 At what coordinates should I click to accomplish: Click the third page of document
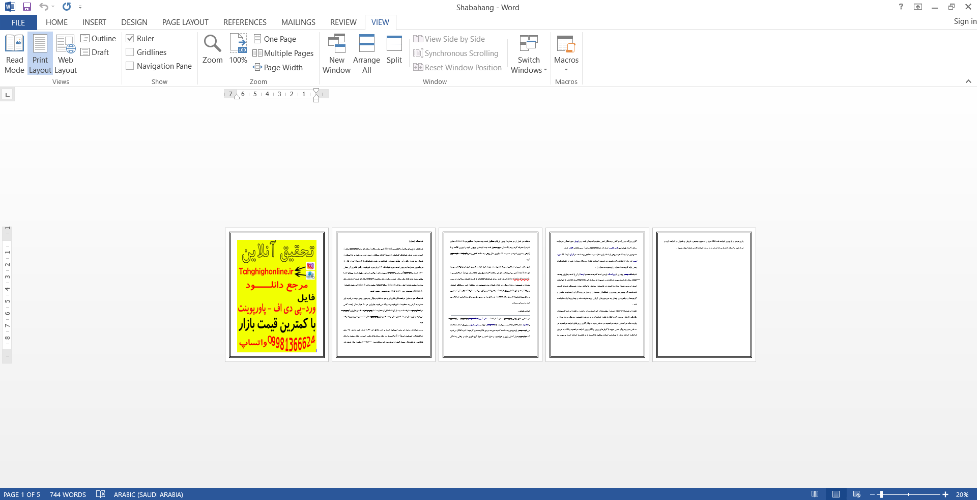(491, 295)
